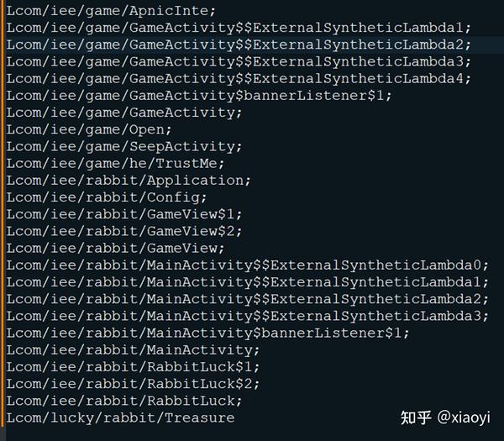Click the MainActivity$$ExternalSyntheticLambda3 entry
The width and height of the screenshot is (504, 441).
pyautogui.click(x=247, y=316)
